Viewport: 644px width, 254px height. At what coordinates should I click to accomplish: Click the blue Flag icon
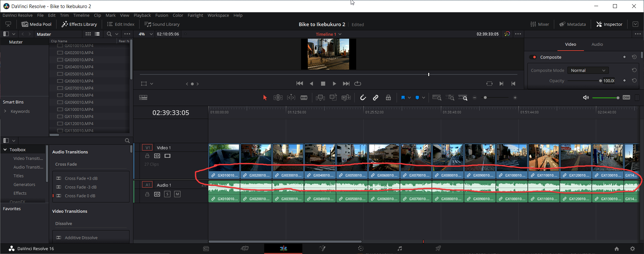coord(403,98)
